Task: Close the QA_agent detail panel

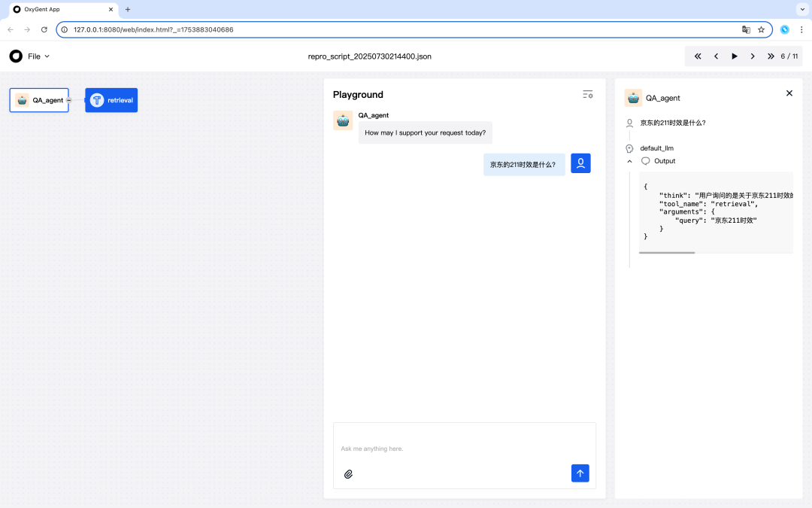Action: point(789,93)
